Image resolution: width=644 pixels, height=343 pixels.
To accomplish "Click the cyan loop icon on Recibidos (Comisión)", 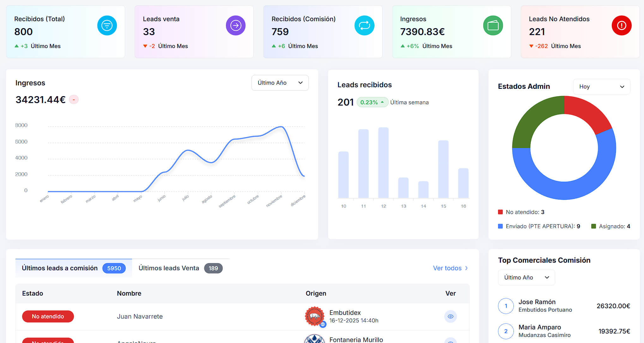I will pos(364,25).
